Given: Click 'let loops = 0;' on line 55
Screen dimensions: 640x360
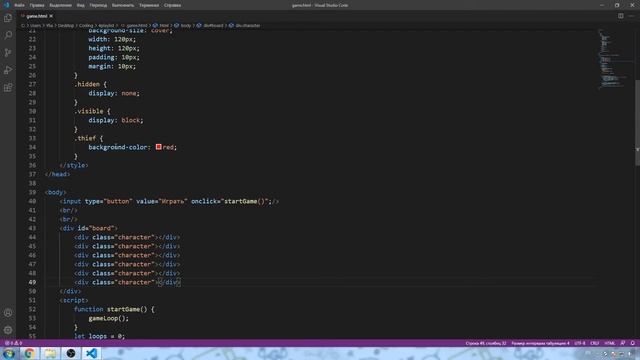Looking at the screenshot, I should point(100,336).
